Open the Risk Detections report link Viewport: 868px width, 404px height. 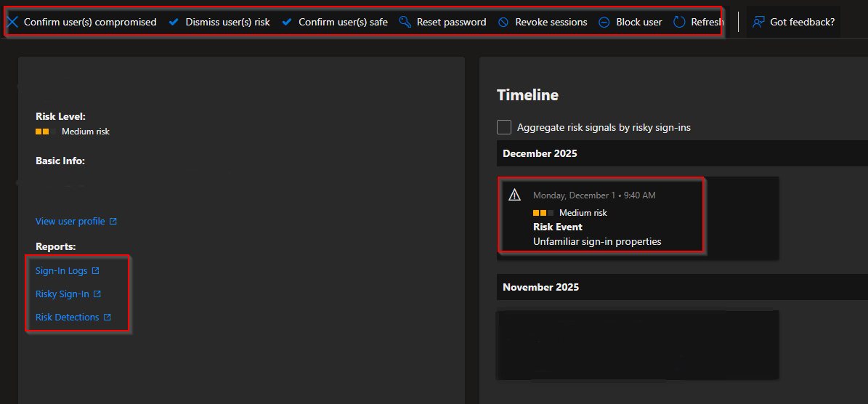click(x=68, y=318)
